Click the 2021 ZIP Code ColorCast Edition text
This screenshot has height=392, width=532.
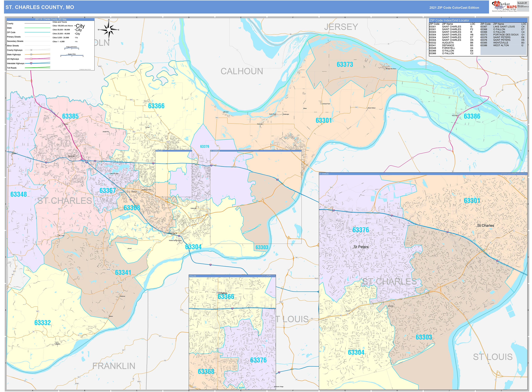click(x=454, y=8)
